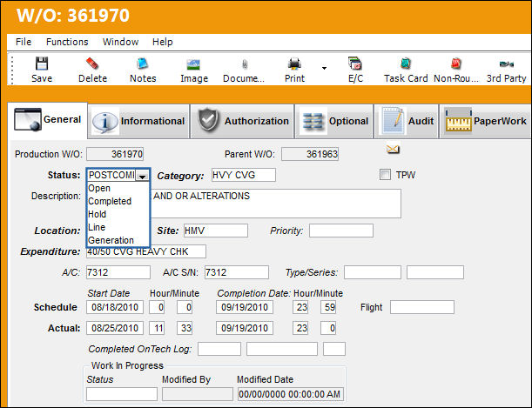Image resolution: width=532 pixels, height=408 pixels.
Task: Open the Help menu
Action: coord(163,42)
